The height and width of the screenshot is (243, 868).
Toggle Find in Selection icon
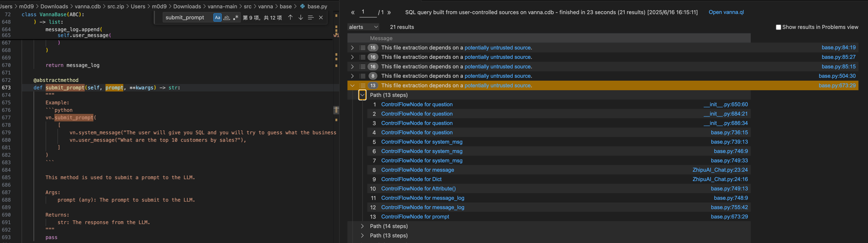coord(311,18)
